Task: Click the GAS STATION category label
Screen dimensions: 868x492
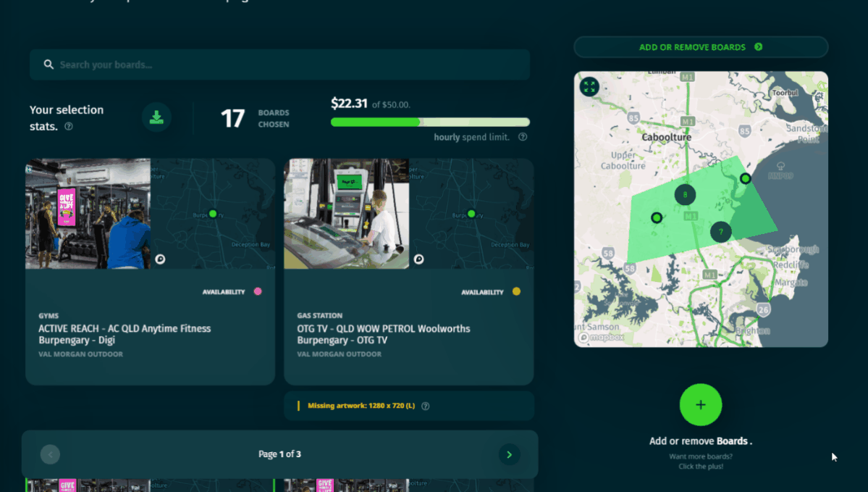Action: (x=319, y=316)
